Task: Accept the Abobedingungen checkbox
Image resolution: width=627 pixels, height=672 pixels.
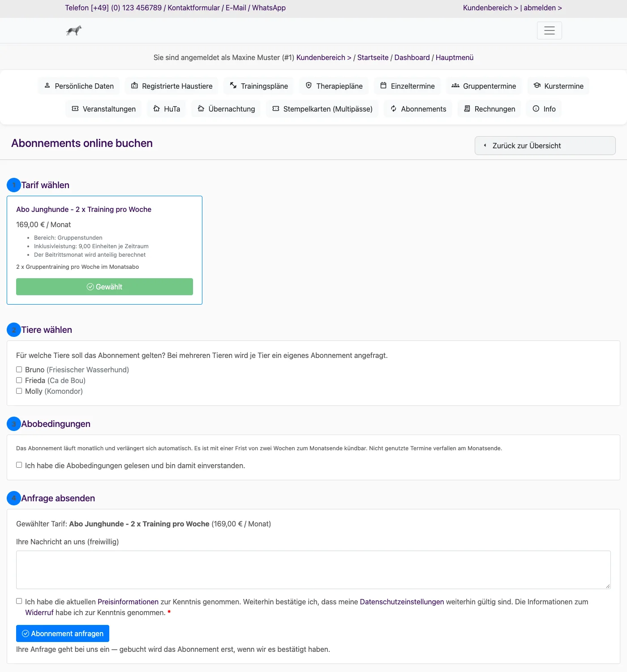Action: point(19,465)
